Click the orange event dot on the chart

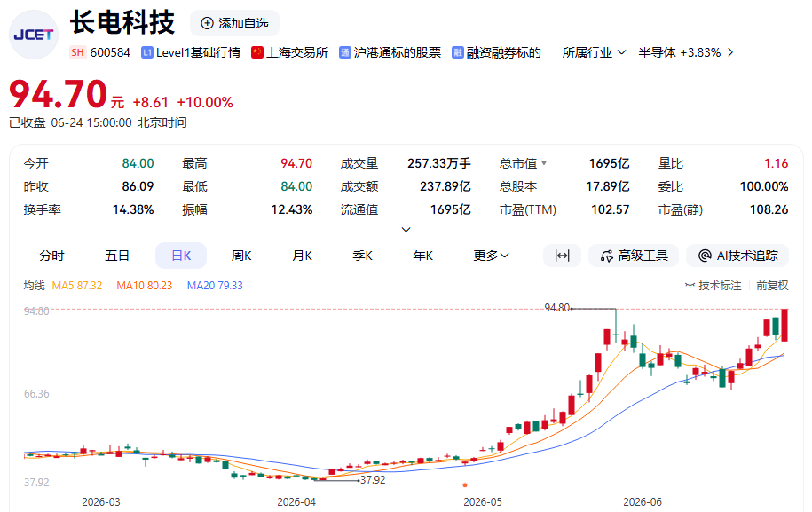click(x=465, y=485)
